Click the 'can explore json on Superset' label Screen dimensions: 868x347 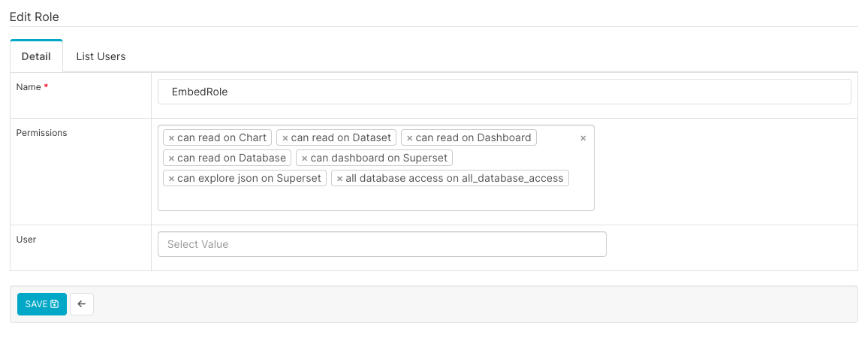click(249, 179)
